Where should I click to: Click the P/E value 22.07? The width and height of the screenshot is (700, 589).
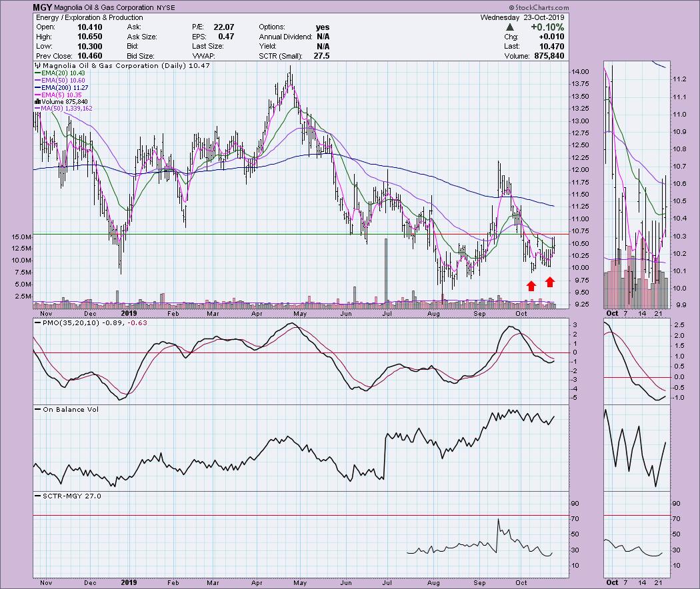[223, 27]
